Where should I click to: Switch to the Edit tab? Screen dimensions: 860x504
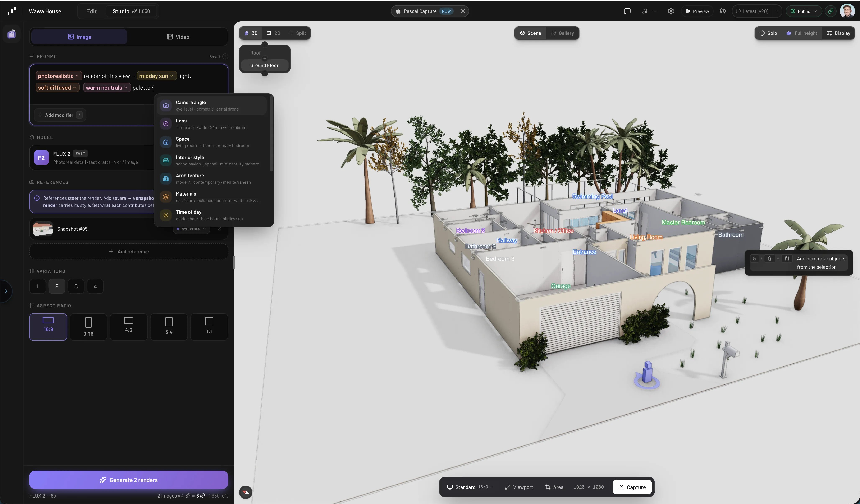[x=91, y=11]
